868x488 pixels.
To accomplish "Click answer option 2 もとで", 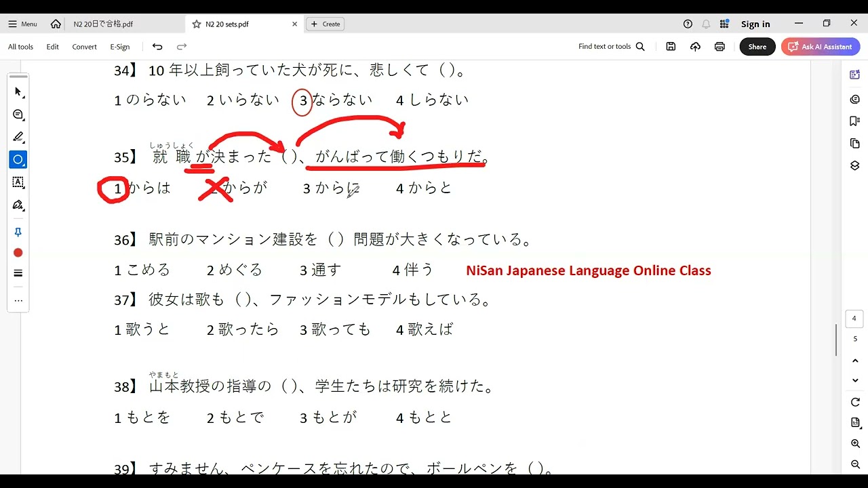I will (x=235, y=418).
